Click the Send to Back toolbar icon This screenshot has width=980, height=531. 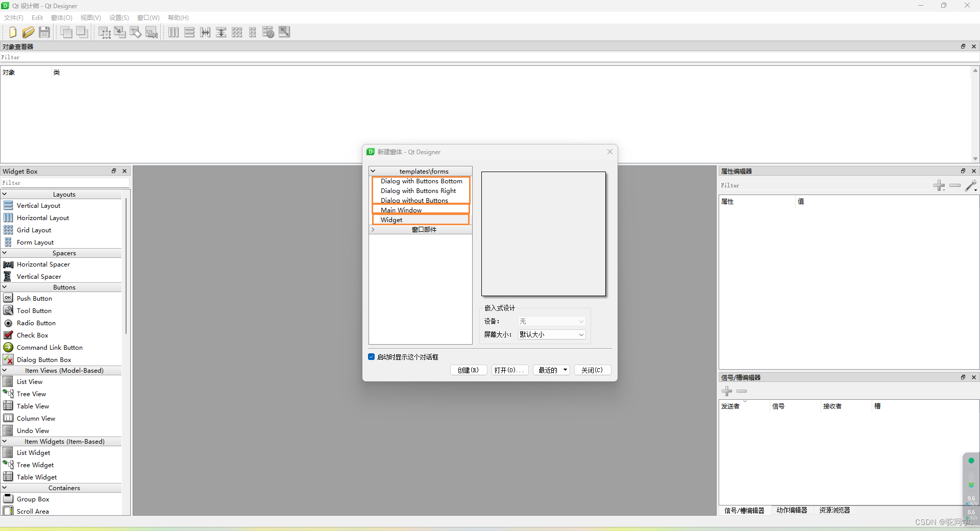pos(66,32)
